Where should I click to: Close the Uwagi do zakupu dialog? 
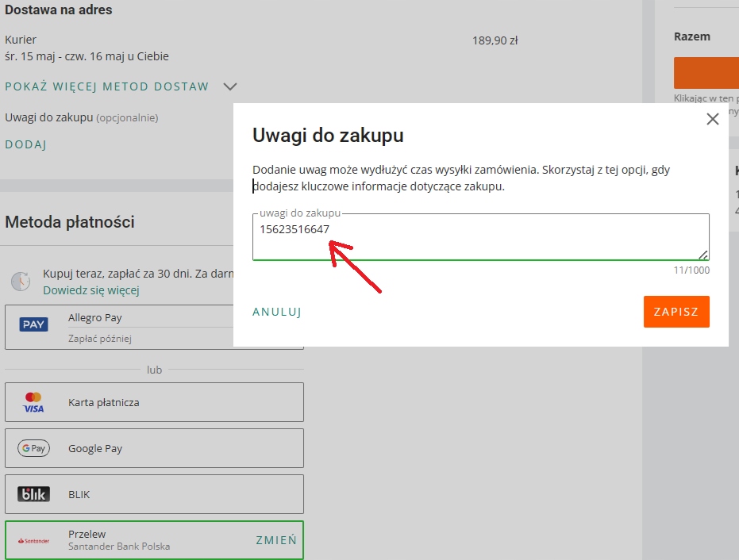point(713,119)
